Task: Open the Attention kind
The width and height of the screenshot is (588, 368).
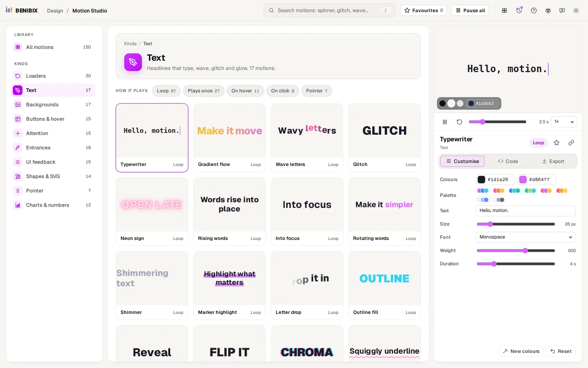Action: (x=53, y=133)
